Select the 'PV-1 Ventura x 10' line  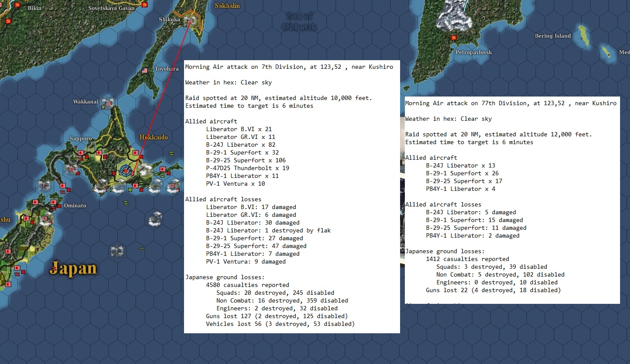coord(236,184)
